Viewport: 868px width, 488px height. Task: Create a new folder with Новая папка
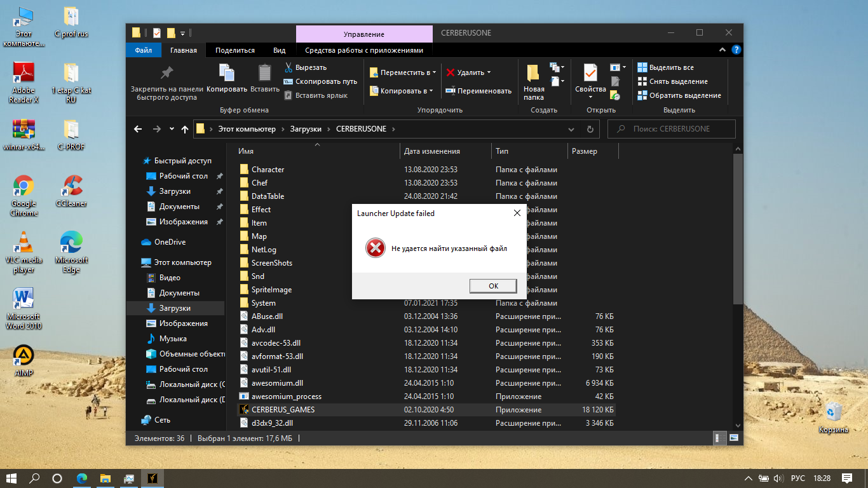coord(534,83)
